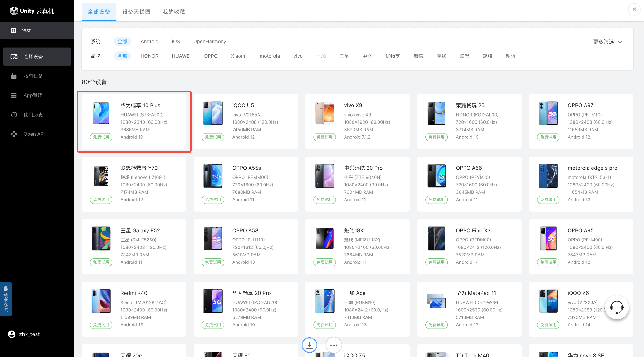Click 免费试用 on iQOO U5 card
The height and width of the screenshot is (357, 644).
click(x=213, y=137)
